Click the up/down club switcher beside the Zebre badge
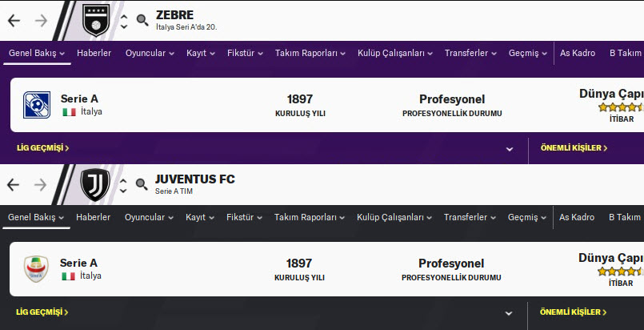The height and width of the screenshot is (330, 644). [124, 22]
